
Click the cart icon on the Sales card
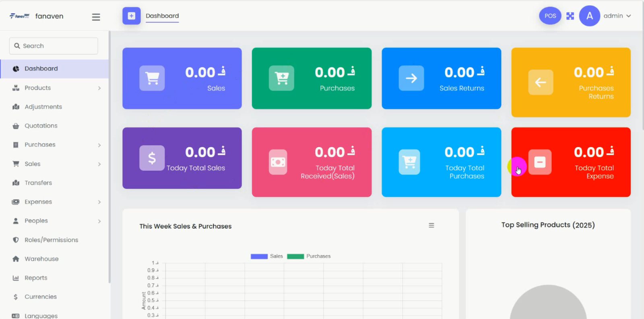tap(152, 78)
